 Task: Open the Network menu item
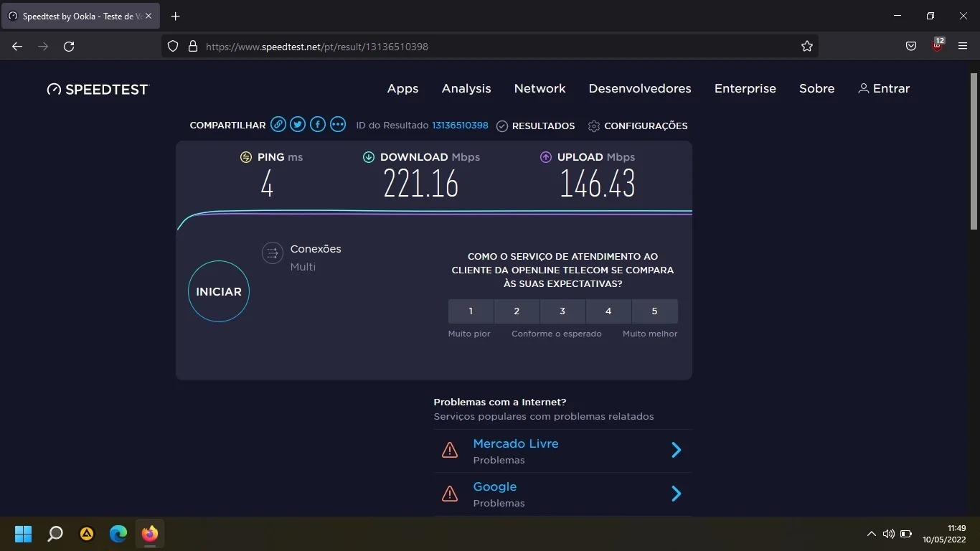tap(540, 89)
